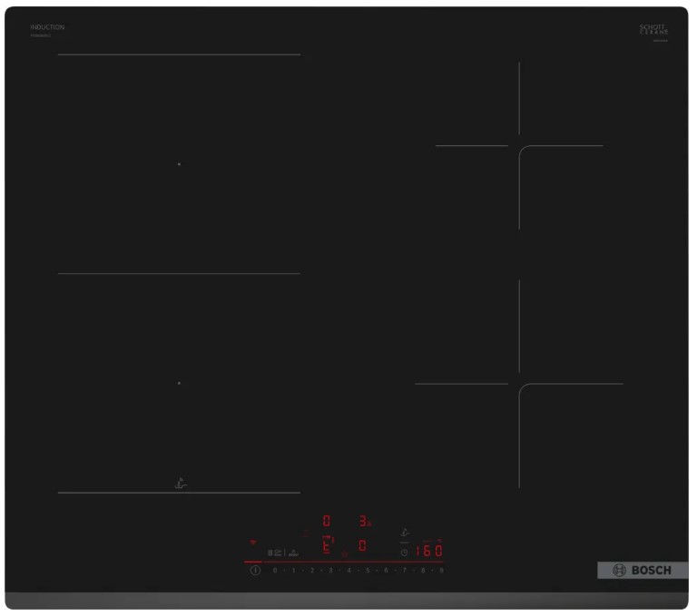Tap the boost function icon

click(x=293, y=553)
